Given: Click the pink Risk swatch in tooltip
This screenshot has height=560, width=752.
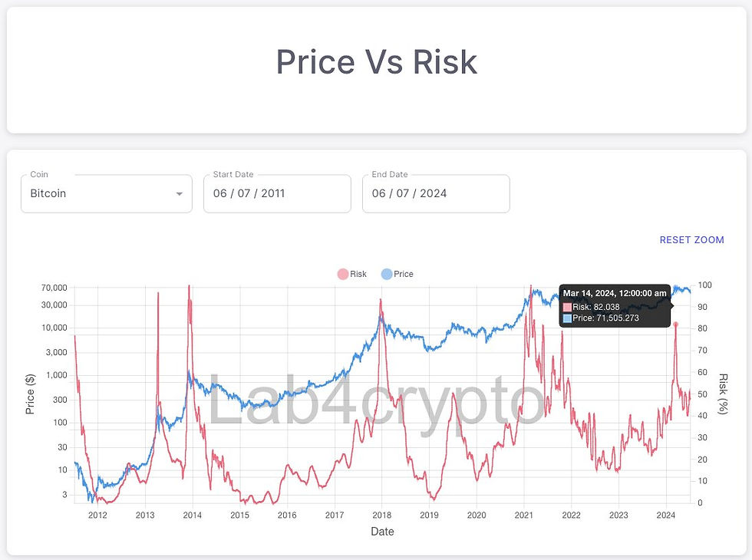Looking at the screenshot, I should 568,307.
